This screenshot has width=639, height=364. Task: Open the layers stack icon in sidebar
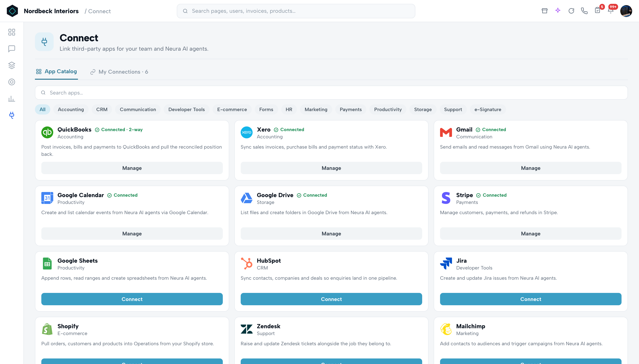(12, 65)
